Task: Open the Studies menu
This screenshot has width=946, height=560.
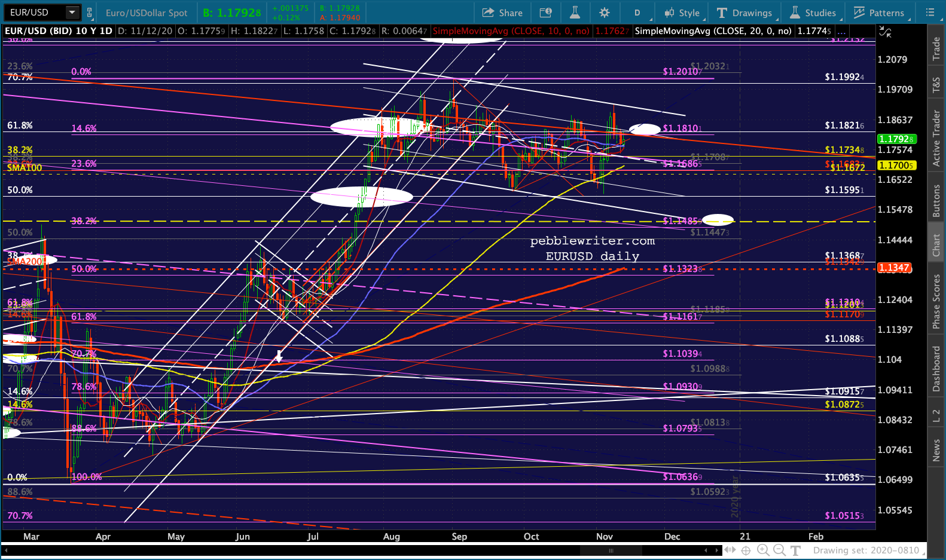Action: click(x=813, y=13)
